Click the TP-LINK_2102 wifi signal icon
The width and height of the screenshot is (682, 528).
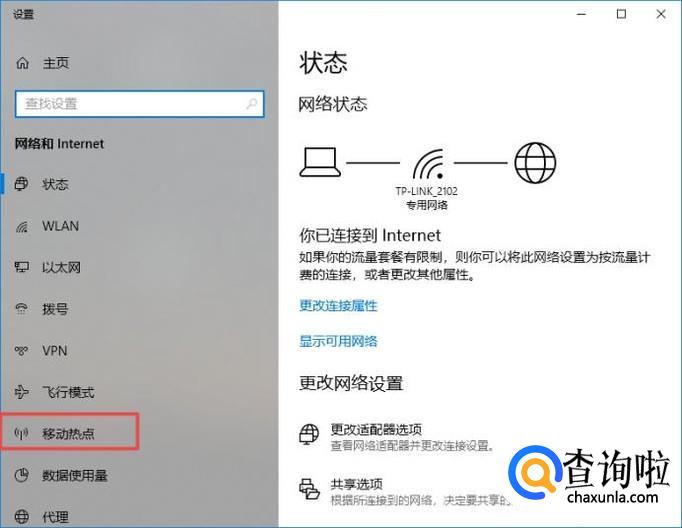(428, 164)
